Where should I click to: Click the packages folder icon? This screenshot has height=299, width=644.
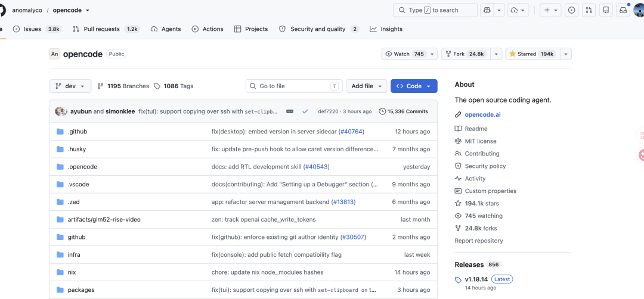tap(60, 290)
